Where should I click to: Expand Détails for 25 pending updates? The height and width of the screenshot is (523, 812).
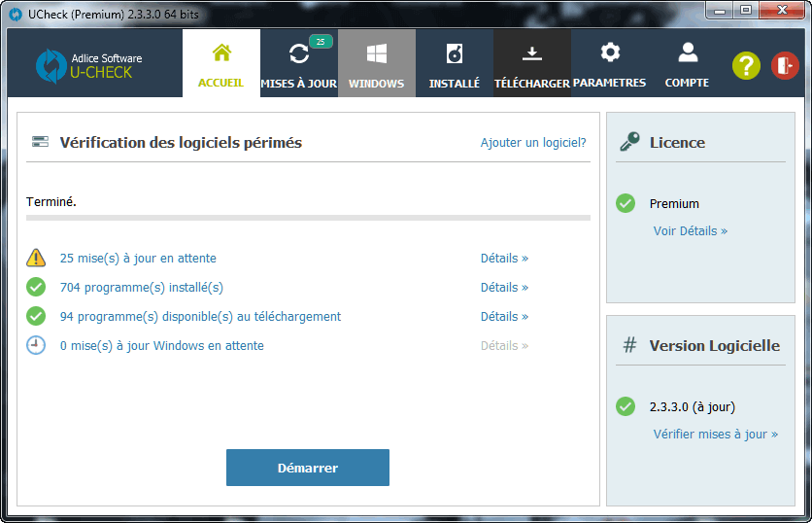[x=504, y=259]
